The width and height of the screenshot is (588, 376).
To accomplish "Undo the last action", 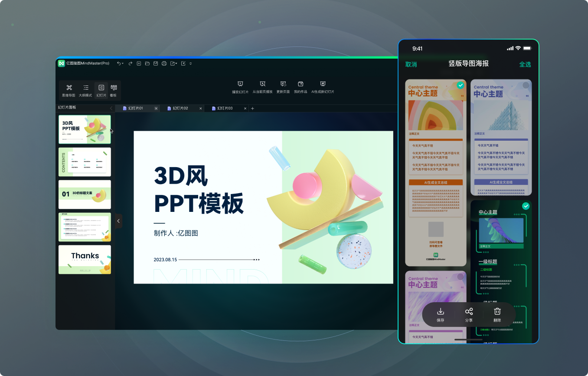I will click(x=119, y=63).
